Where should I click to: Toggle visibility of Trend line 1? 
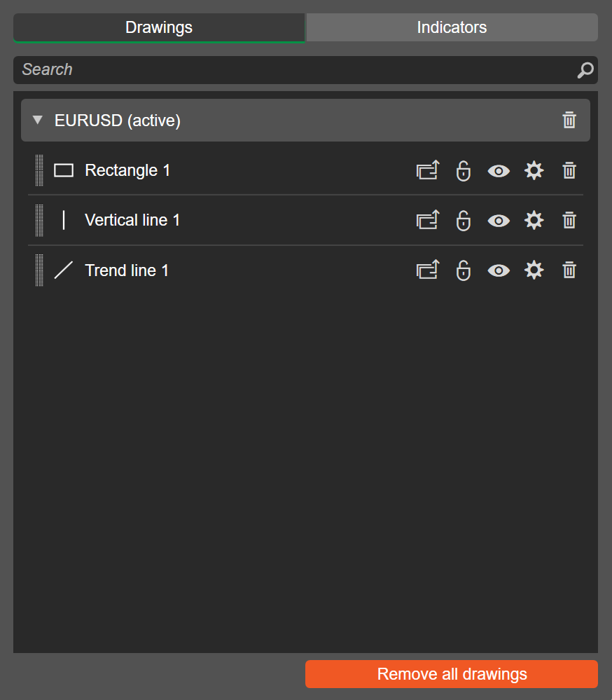point(498,270)
